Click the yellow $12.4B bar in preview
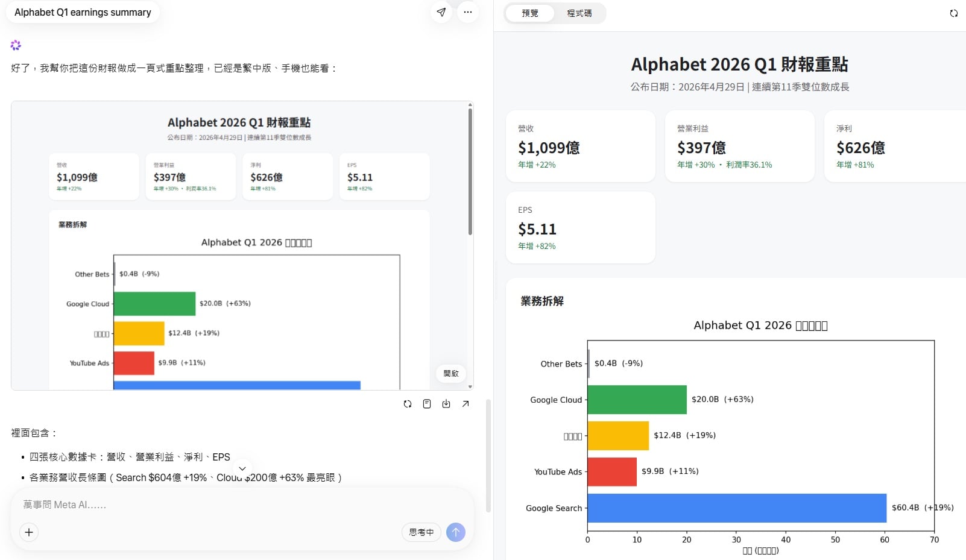This screenshot has height=560, width=966. pyautogui.click(x=618, y=436)
